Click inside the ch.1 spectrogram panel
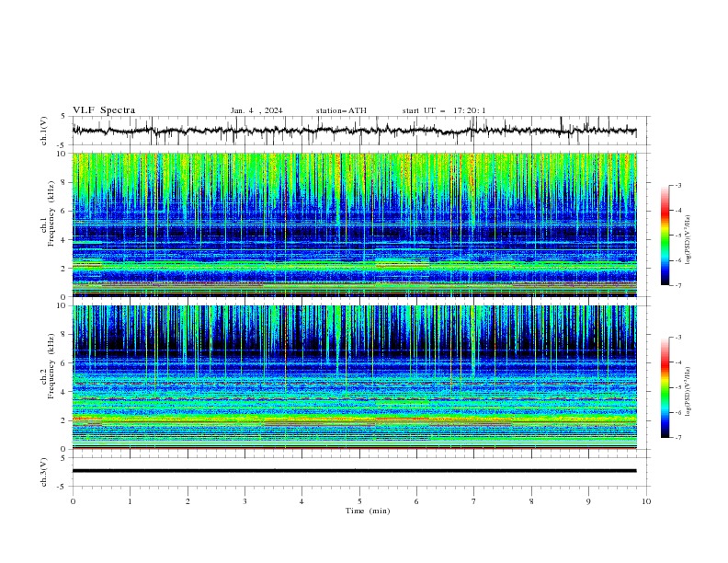Viewport: 728px width, 563px height. pos(354,224)
